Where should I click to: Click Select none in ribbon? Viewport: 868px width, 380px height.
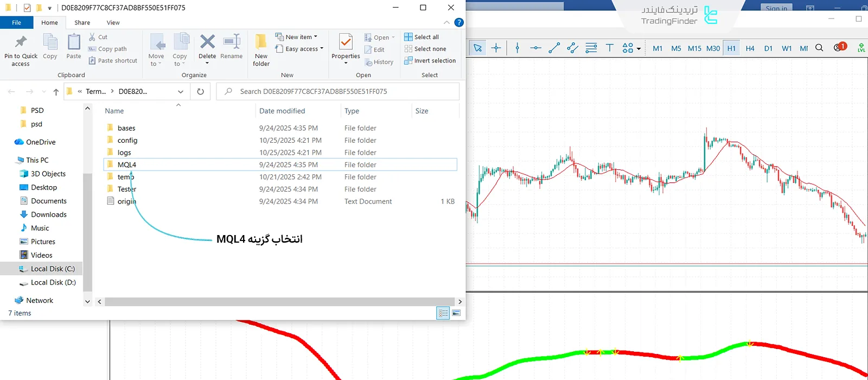pyautogui.click(x=425, y=49)
